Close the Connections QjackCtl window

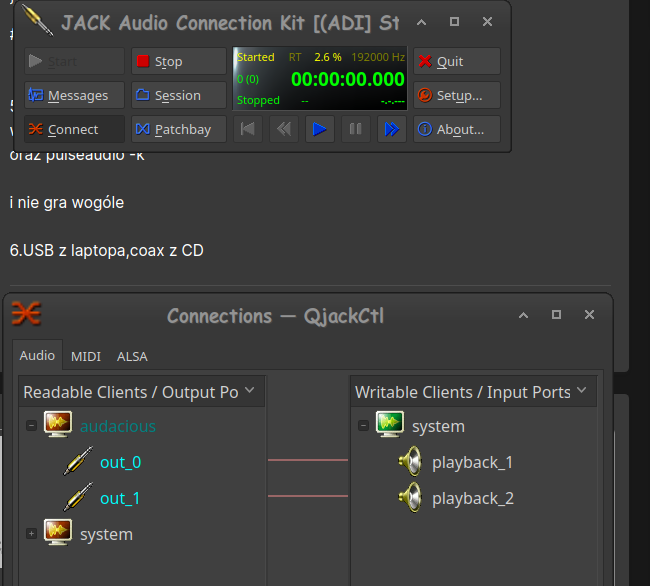tap(589, 315)
